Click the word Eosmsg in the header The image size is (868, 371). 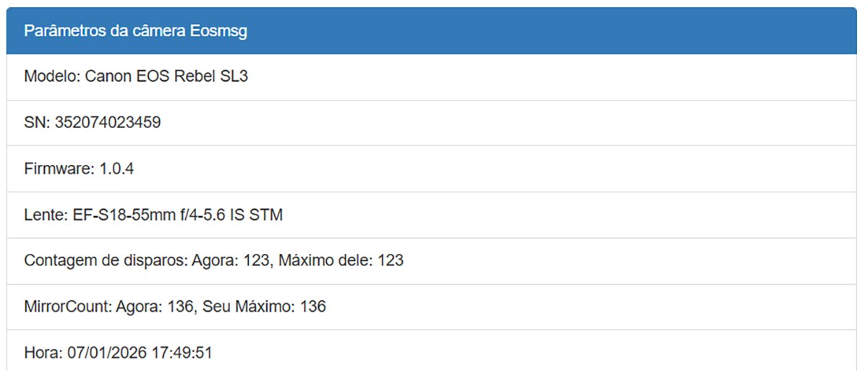pyautogui.click(x=220, y=31)
